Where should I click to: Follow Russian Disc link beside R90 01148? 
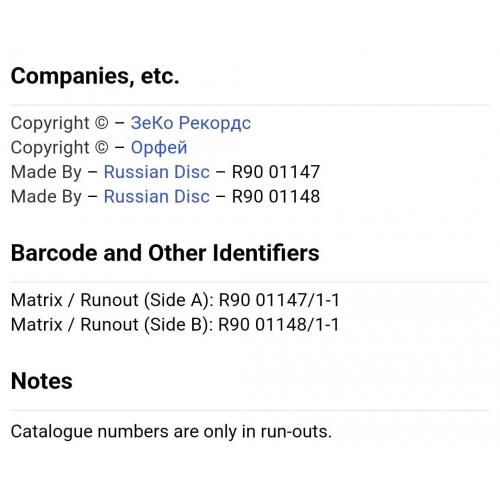pyautogui.click(x=157, y=196)
